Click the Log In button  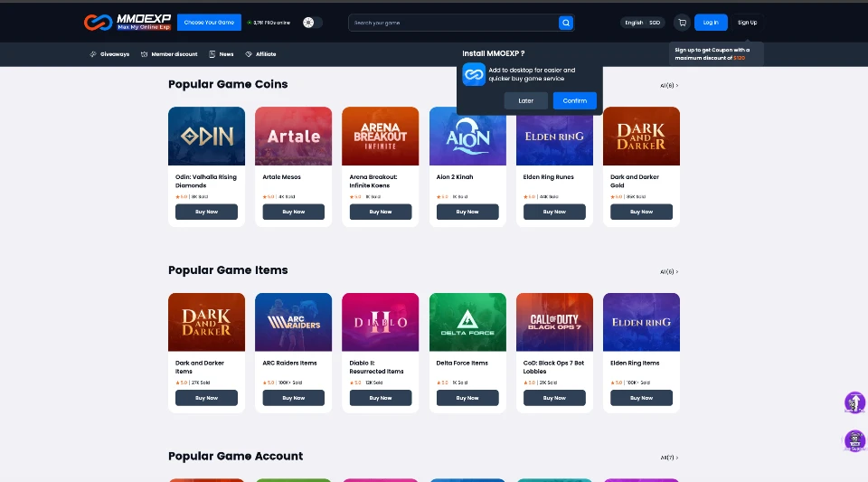711,23
